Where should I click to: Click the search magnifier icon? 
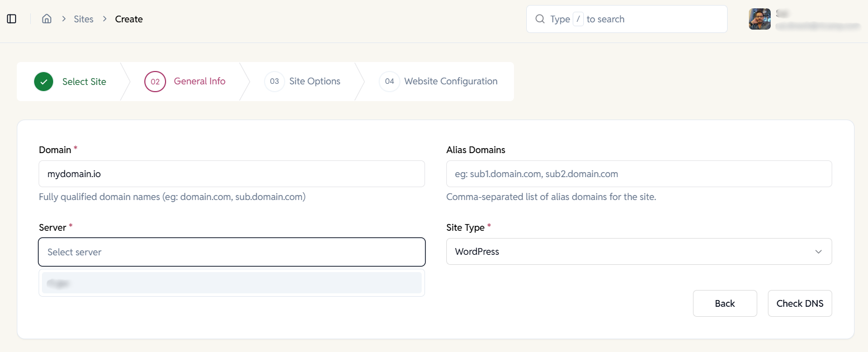click(x=539, y=18)
